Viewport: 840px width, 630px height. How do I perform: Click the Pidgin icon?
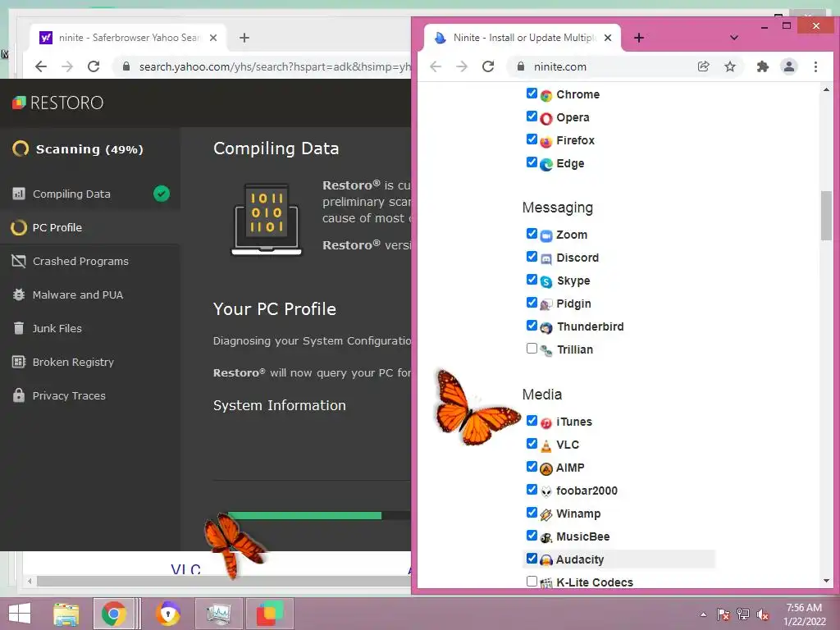pyautogui.click(x=546, y=305)
